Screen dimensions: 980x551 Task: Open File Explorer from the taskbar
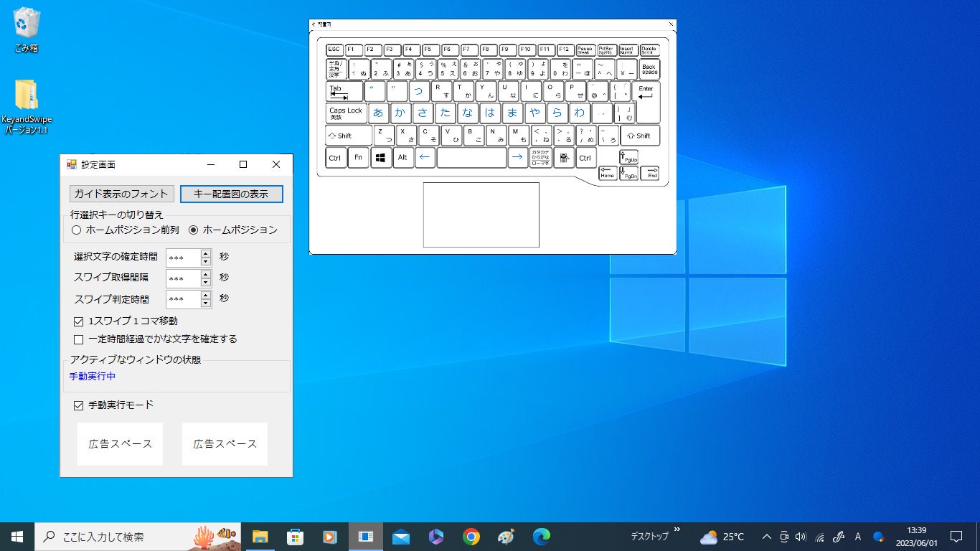[x=260, y=537]
